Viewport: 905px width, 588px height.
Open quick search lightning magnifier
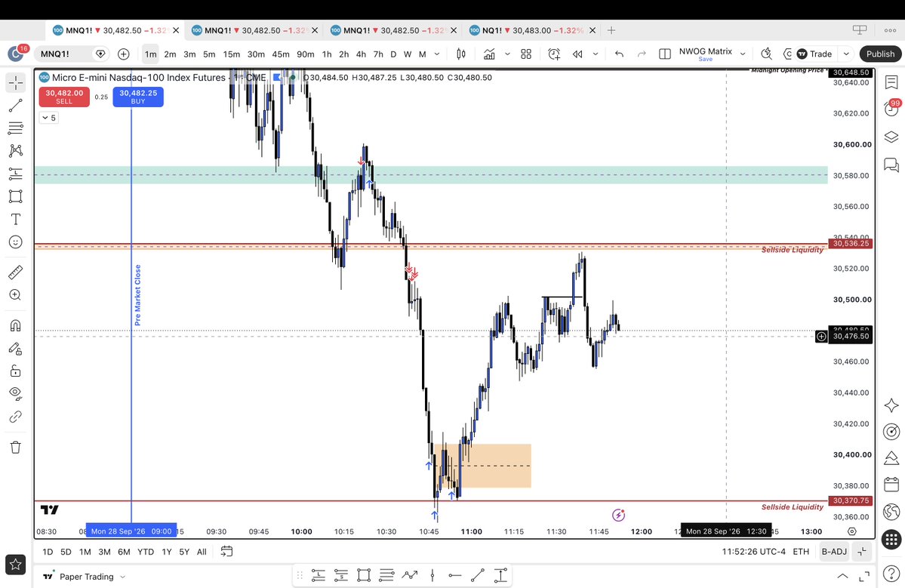pyautogui.click(x=766, y=54)
